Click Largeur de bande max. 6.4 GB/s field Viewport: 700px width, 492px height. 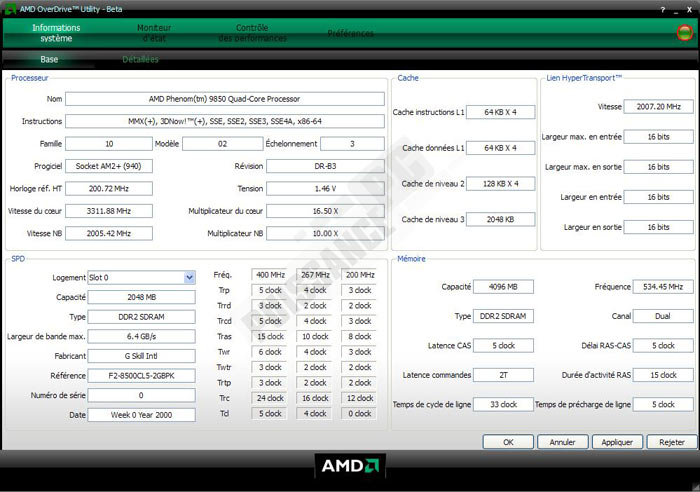click(142, 336)
